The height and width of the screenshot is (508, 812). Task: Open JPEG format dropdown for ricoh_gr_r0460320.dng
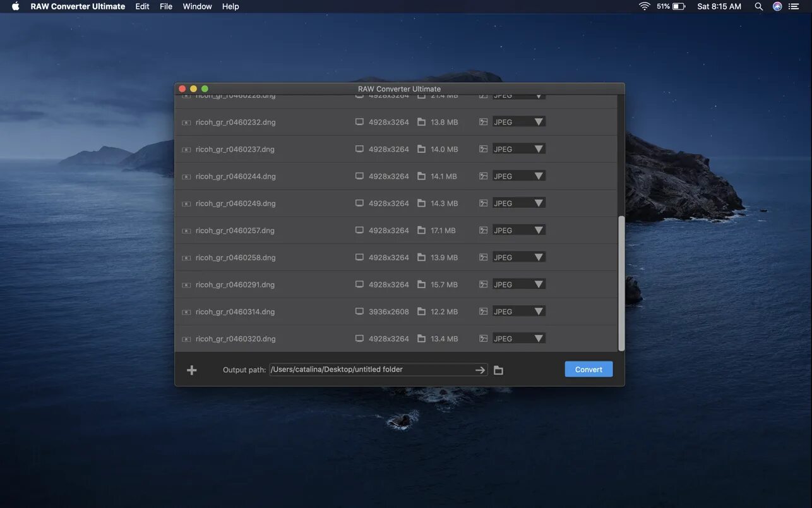[518, 339]
